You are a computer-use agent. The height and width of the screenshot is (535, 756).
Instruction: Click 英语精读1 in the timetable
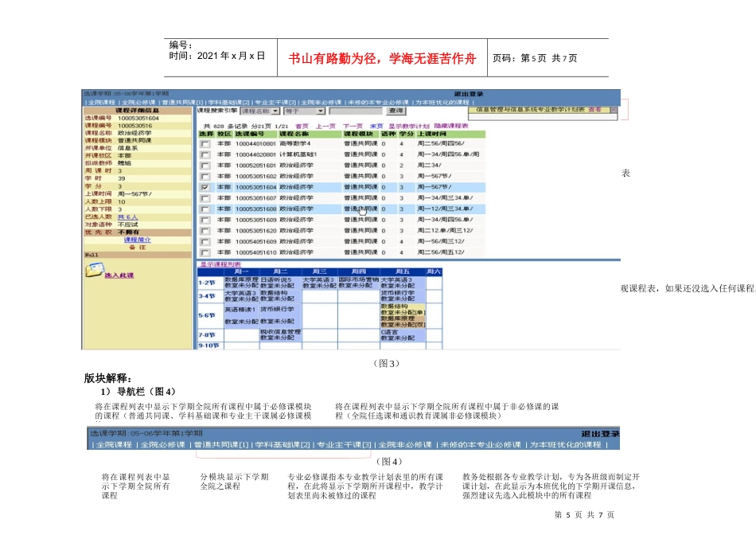point(240,310)
